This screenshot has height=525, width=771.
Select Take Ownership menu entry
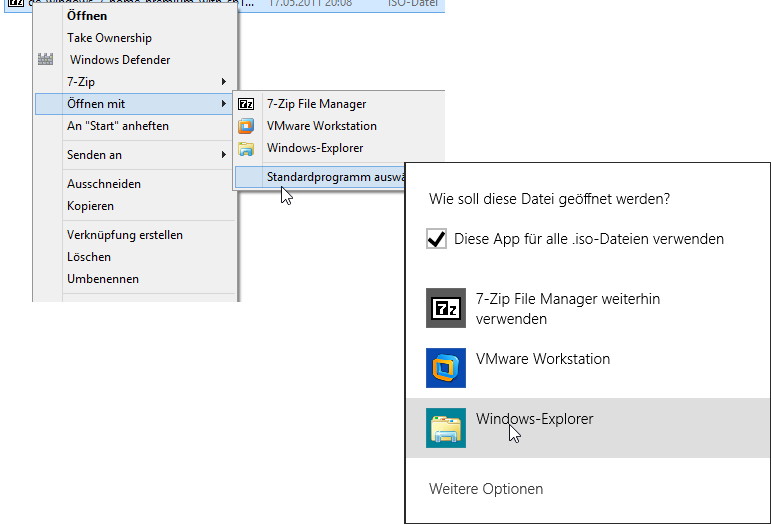[x=109, y=38]
